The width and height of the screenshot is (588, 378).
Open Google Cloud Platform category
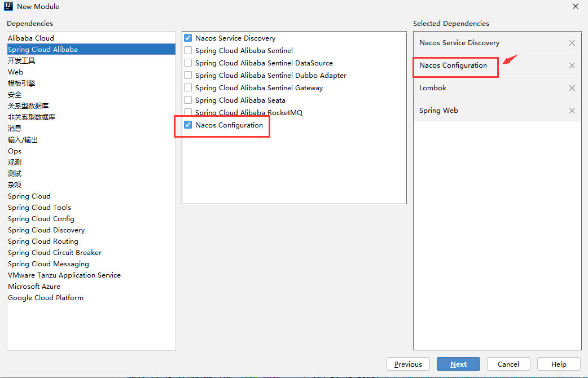[x=91, y=297]
